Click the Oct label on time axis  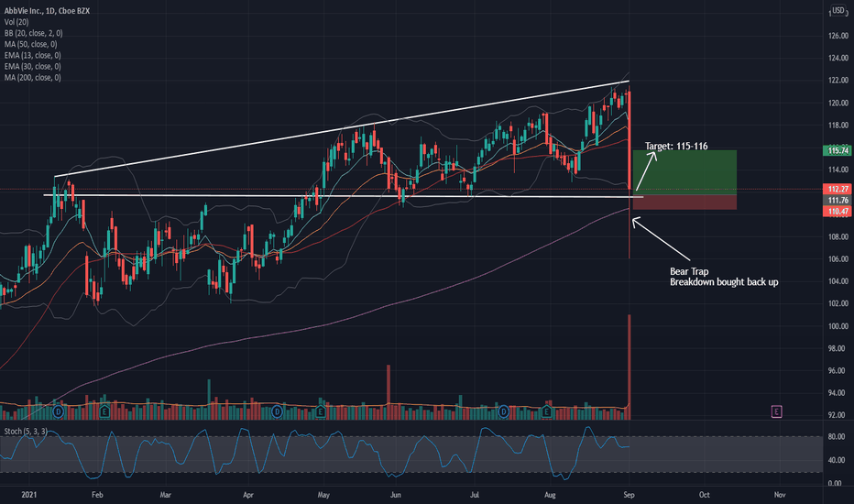(x=705, y=495)
